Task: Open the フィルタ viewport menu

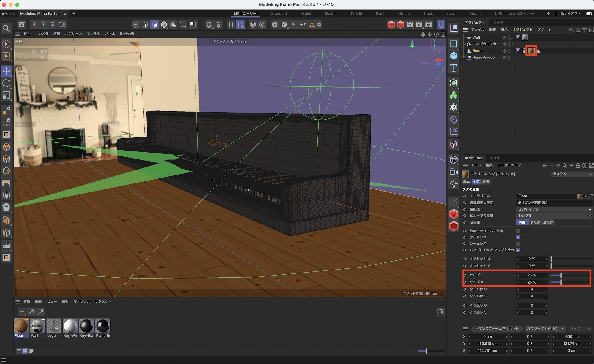Action: [x=93, y=34]
